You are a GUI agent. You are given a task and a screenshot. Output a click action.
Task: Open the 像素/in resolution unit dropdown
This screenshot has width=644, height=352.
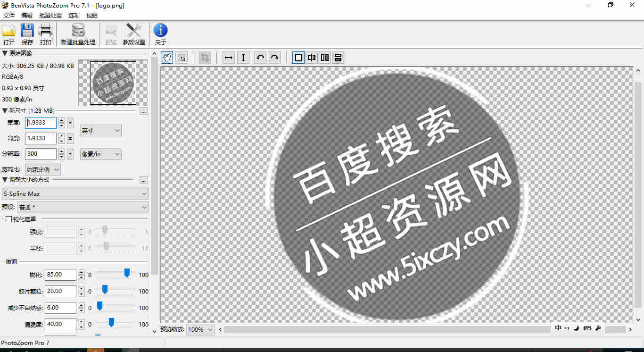coord(101,154)
